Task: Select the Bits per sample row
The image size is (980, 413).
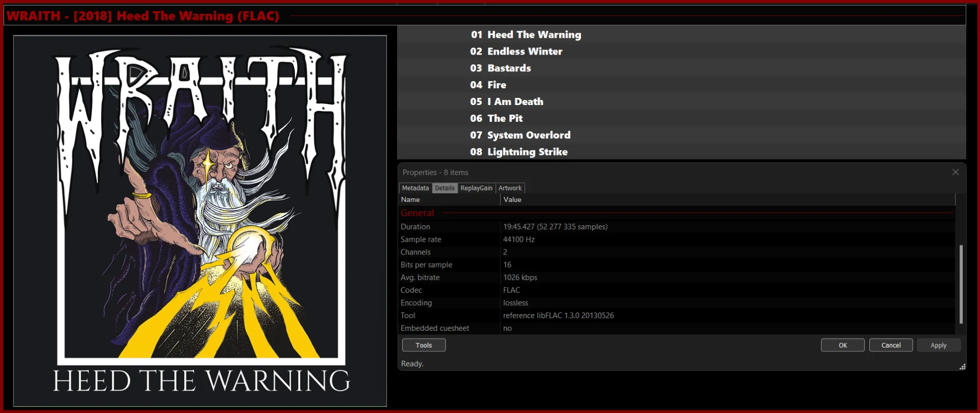Action: [677, 265]
